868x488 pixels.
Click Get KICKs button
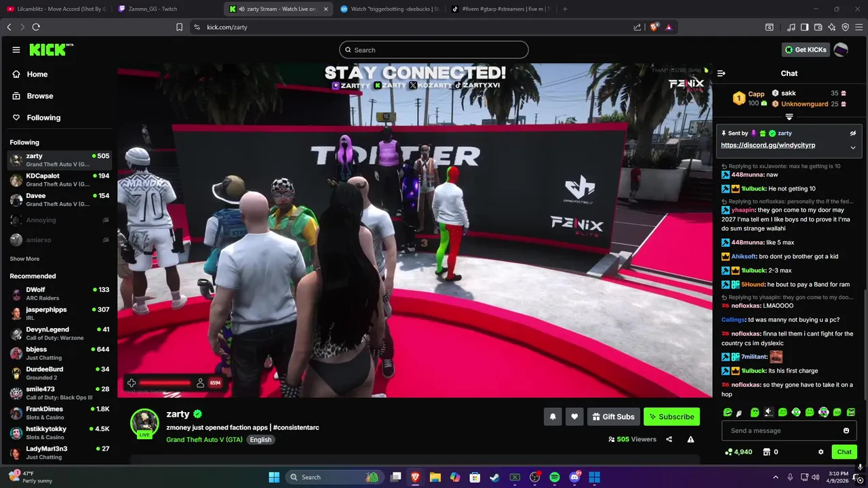click(x=806, y=49)
